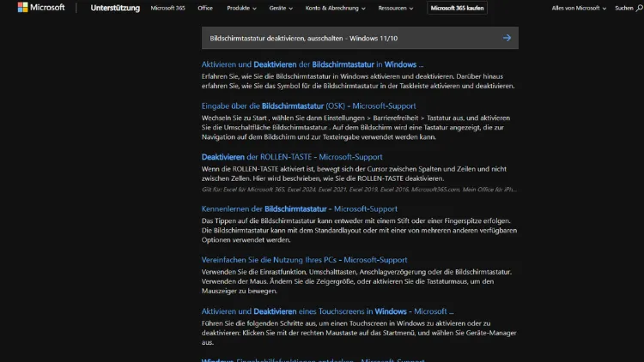The image size is (644, 362).
Task: Click the snippet starting 'Verwenden Sie die Einrastfunktion'
Action: pyautogui.click(x=356, y=281)
